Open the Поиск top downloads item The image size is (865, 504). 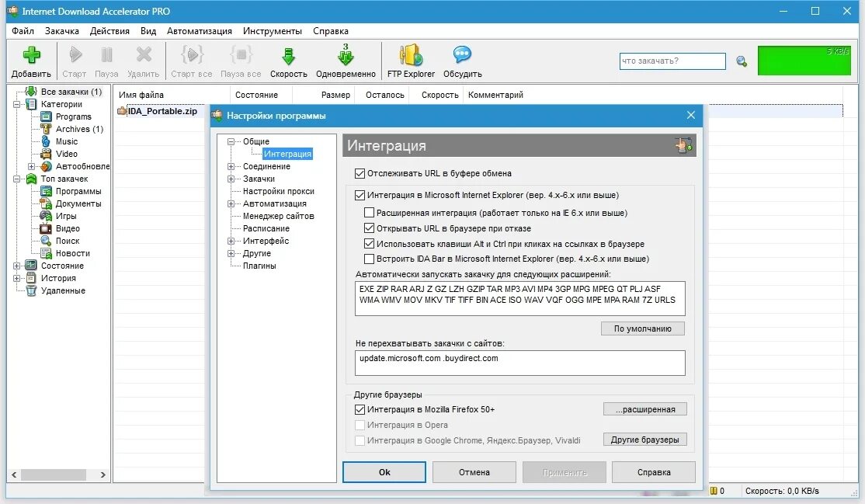click(x=68, y=241)
